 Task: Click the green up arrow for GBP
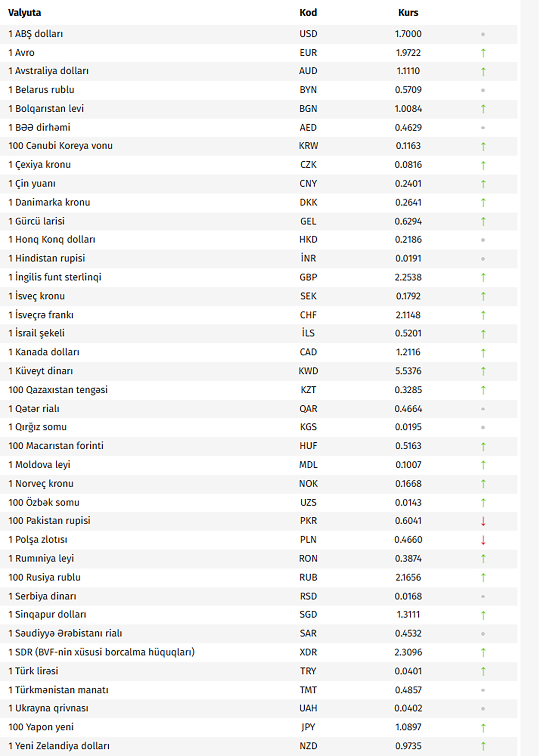pyautogui.click(x=483, y=277)
